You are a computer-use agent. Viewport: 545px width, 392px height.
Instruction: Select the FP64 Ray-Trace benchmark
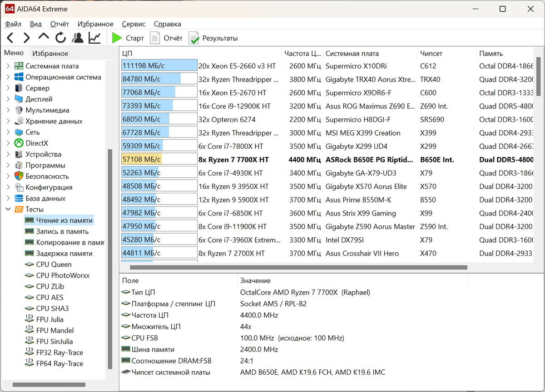54,363
